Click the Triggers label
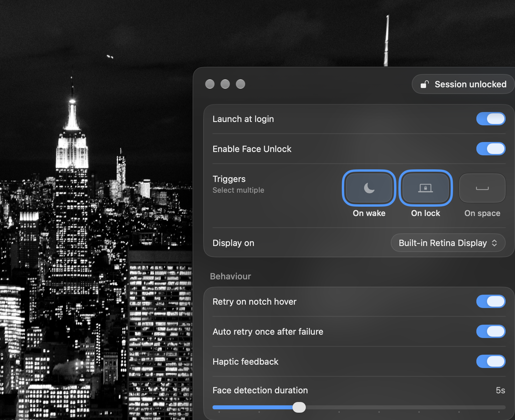 tap(229, 179)
